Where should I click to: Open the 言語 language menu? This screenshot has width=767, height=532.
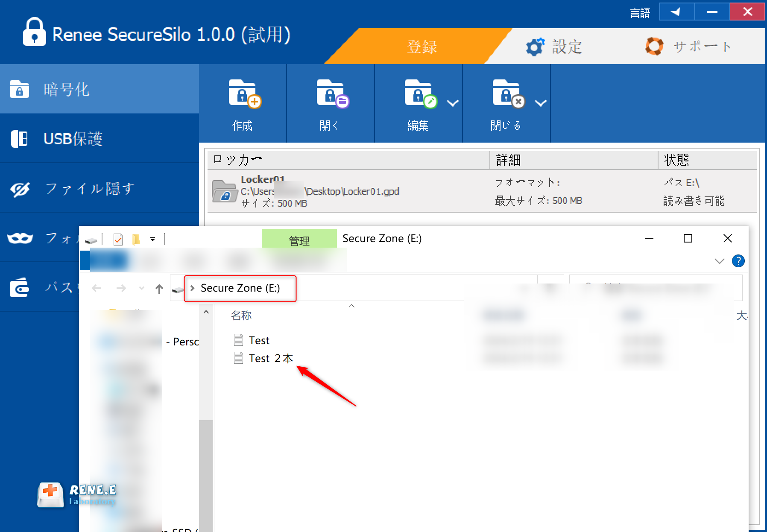640,13
